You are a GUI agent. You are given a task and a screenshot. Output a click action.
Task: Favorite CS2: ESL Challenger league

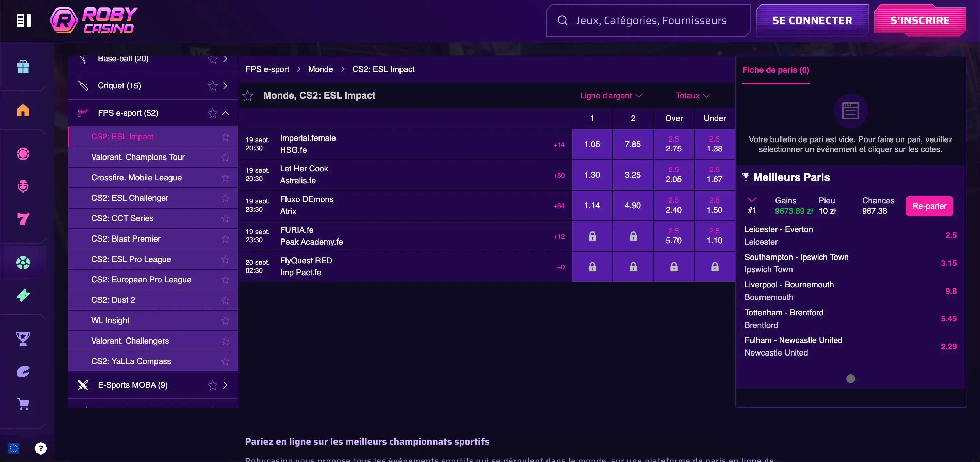tap(225, 198)
